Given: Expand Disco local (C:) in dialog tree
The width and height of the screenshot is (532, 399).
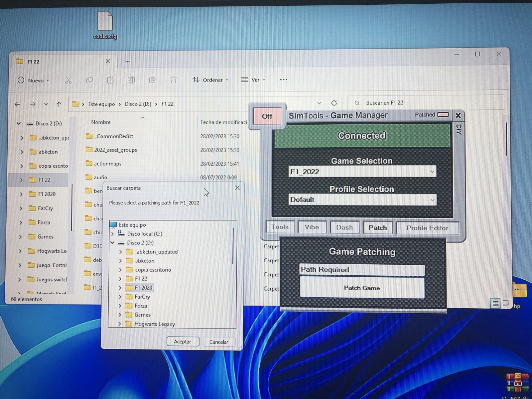Looking at the screenshot, I should coord(112,234).
